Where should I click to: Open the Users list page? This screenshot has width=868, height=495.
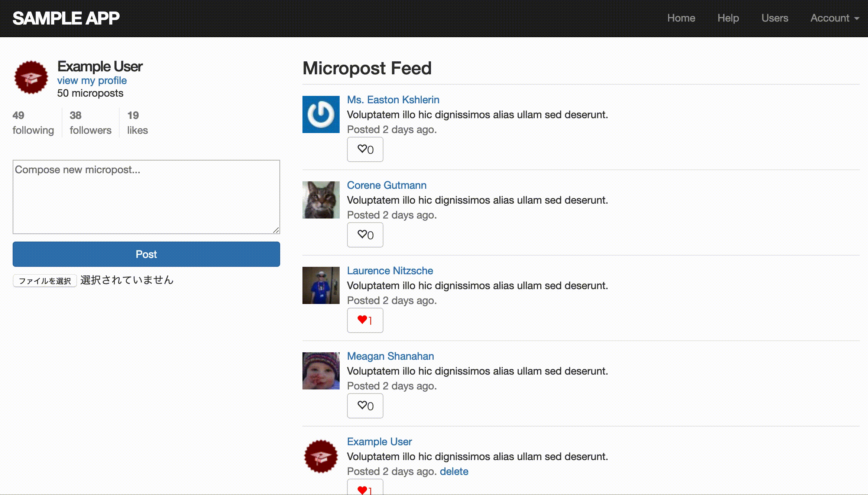774,18
